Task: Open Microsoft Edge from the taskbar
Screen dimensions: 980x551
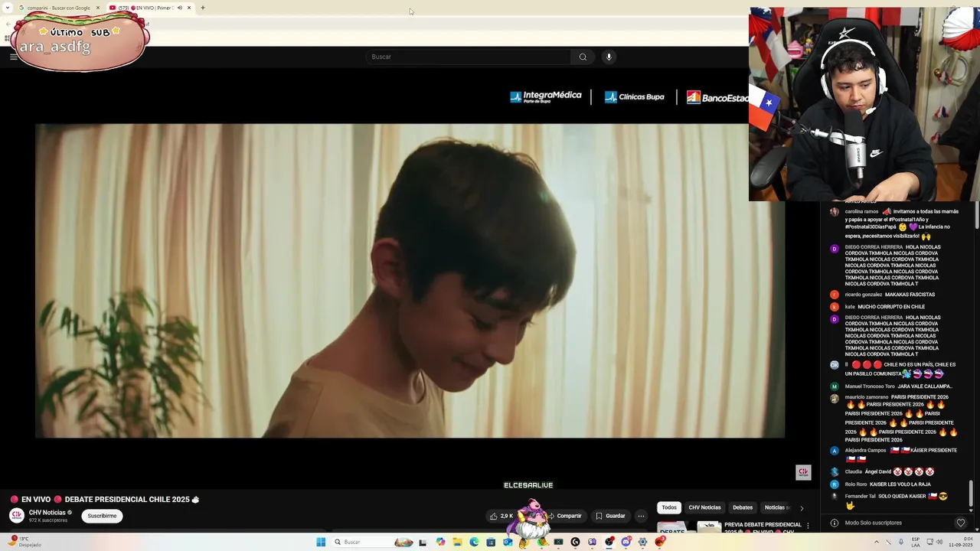Action: point(474,542)
